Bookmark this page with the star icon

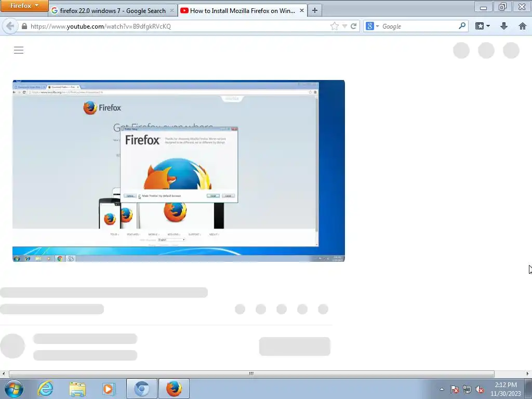334,26
